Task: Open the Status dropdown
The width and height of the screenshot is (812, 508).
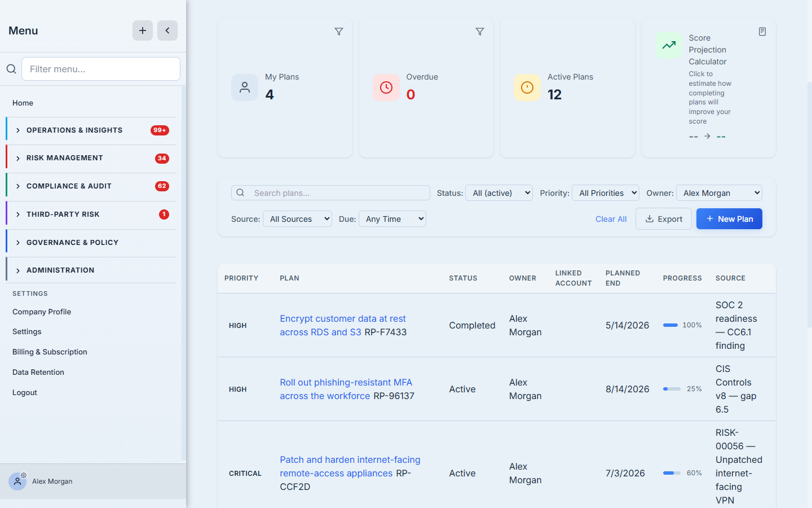Action: [499, 193]
